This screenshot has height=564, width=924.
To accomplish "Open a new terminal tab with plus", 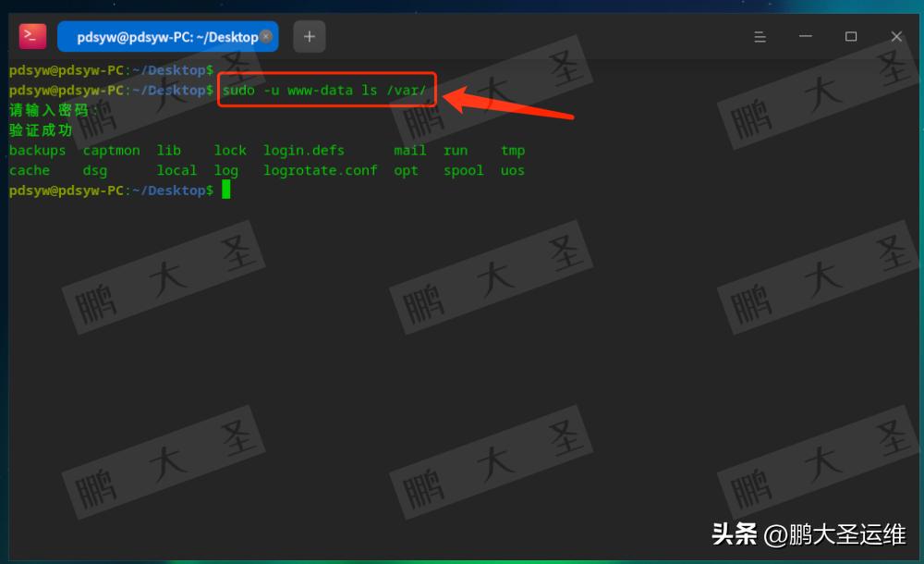I will 310,37.
